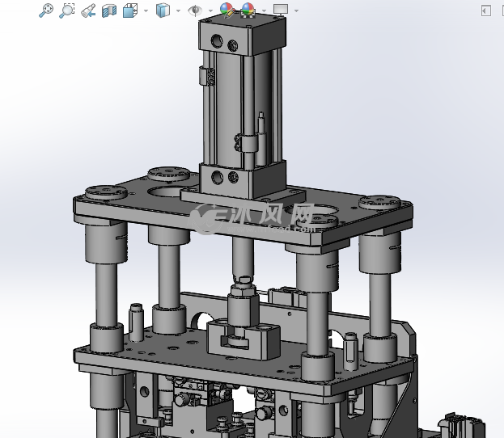Select the Zoom to Area tool

[67, 11]
